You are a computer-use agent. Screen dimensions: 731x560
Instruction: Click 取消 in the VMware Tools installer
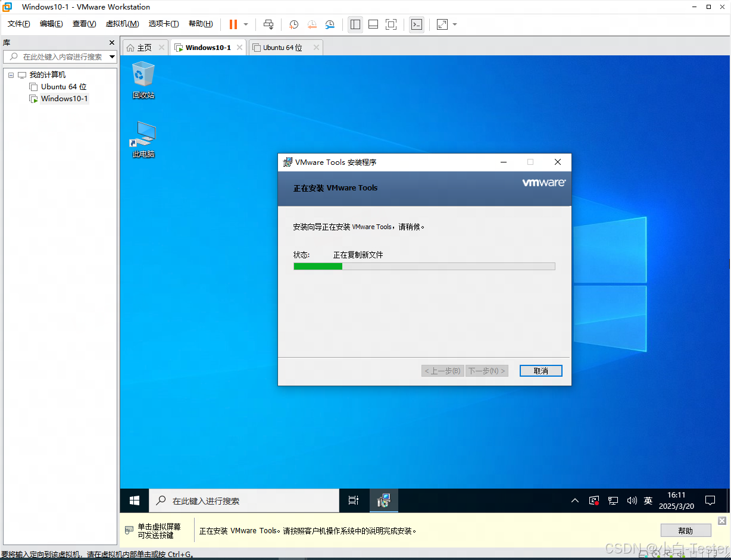point(541,371)
